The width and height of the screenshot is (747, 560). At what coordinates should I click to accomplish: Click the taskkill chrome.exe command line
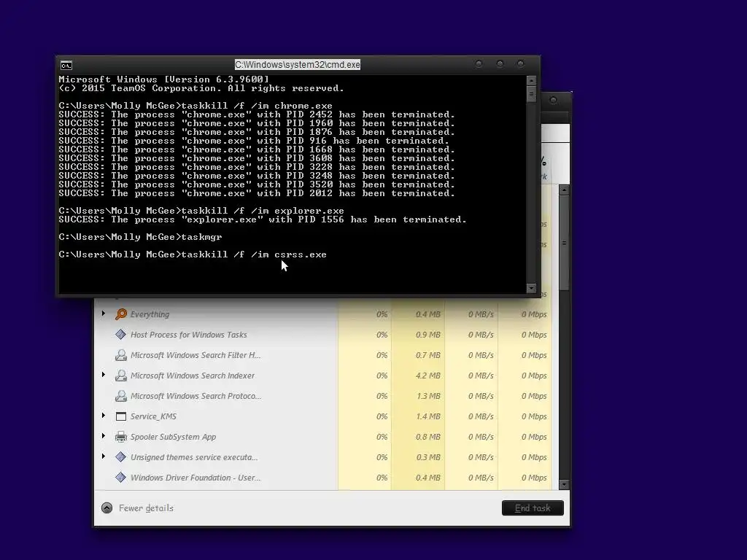(196, 106)
